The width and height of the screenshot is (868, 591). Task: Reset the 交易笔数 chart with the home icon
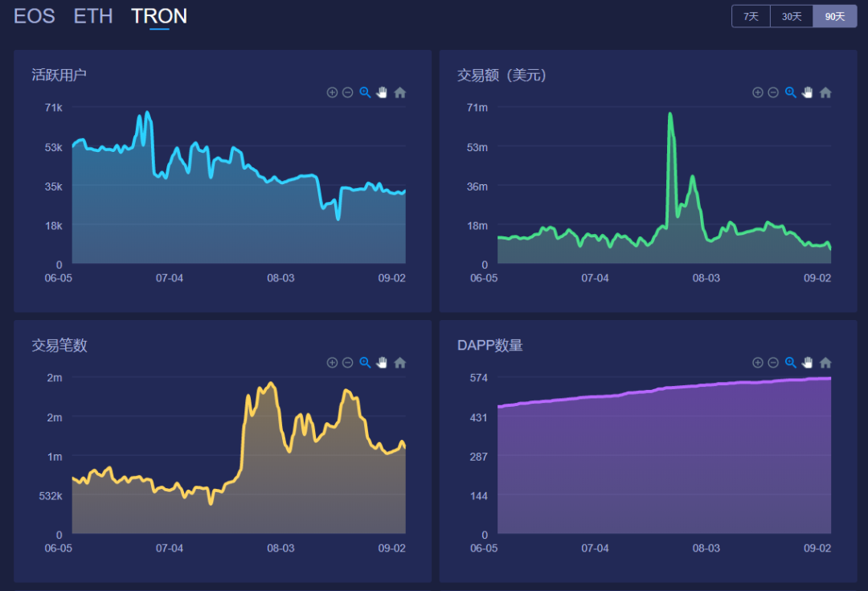click(x=399, y=363)
